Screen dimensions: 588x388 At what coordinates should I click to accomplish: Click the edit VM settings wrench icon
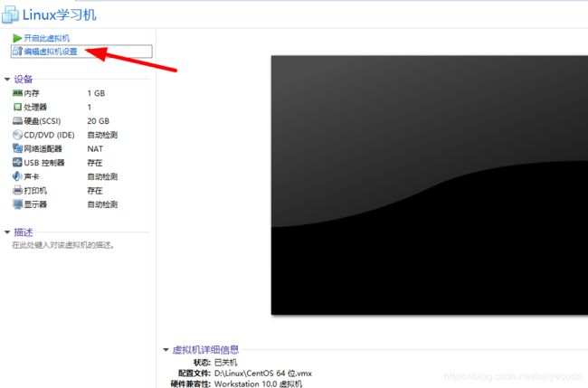click(x=17, y=52)
